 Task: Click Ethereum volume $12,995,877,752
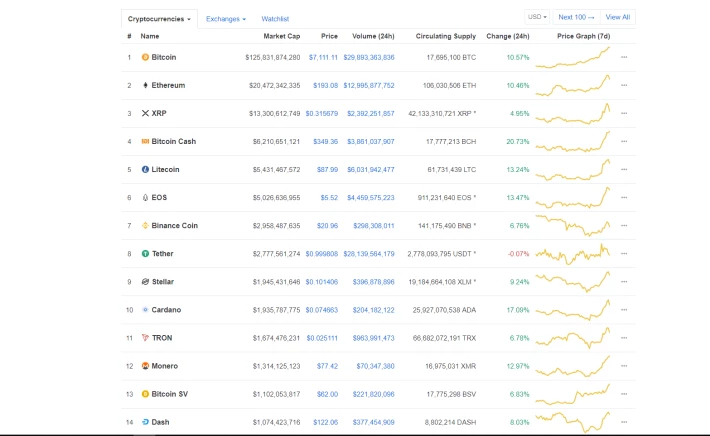click(369, 86)
